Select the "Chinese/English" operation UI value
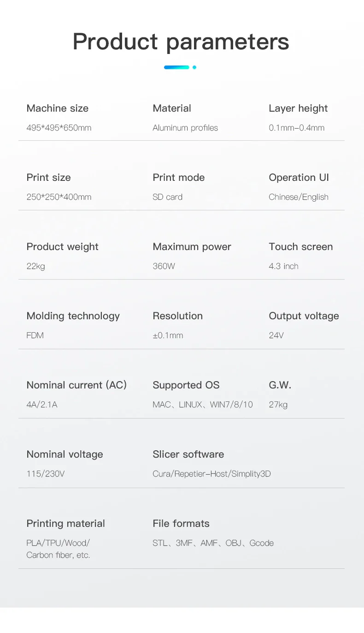Screen dimensions: 364x633 click(299, 197)
